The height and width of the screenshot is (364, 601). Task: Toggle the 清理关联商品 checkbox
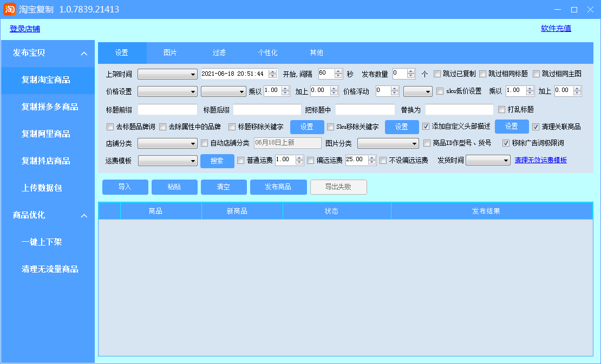tap(536, 127)
